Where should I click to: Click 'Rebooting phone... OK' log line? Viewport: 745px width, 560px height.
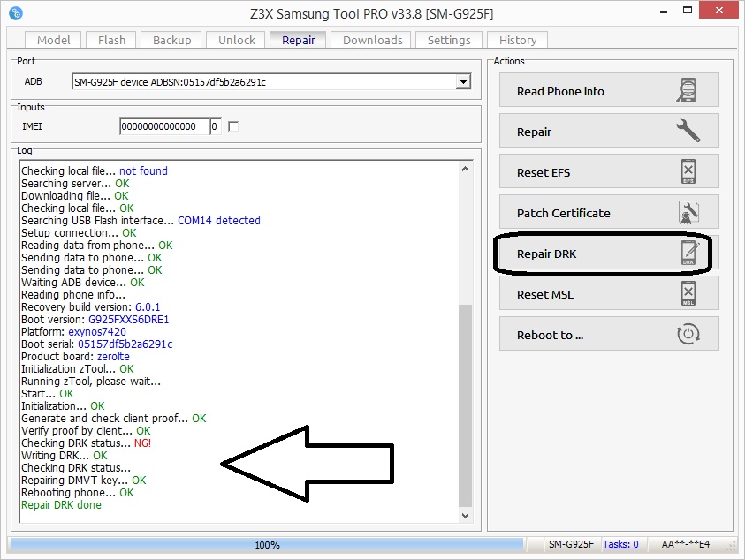pos(78,493)
